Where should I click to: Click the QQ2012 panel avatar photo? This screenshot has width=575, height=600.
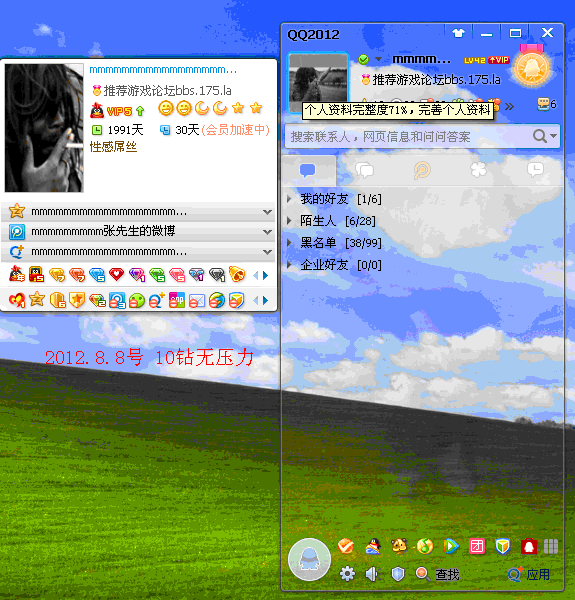318,81
